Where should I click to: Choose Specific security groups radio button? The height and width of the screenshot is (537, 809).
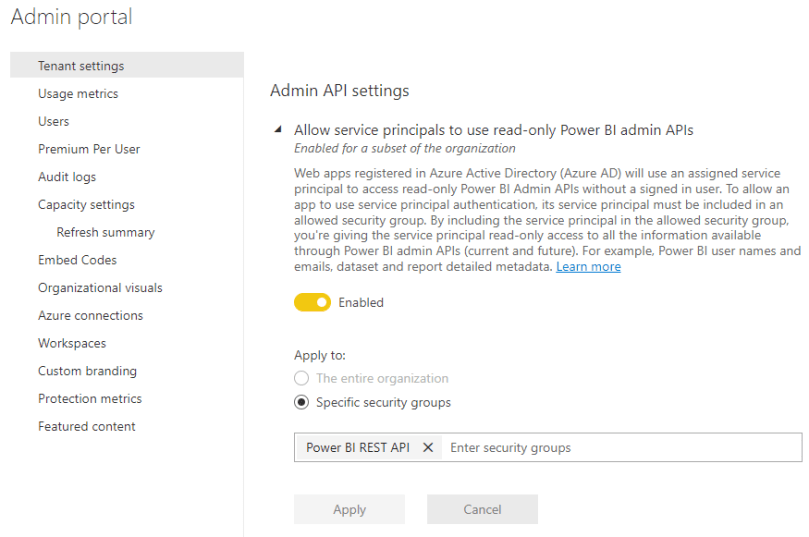point(302,403)
